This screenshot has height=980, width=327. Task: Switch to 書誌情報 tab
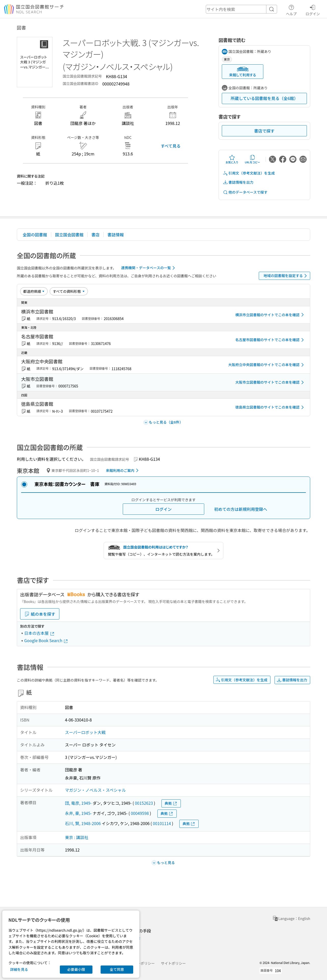click(x=115, y=235)
